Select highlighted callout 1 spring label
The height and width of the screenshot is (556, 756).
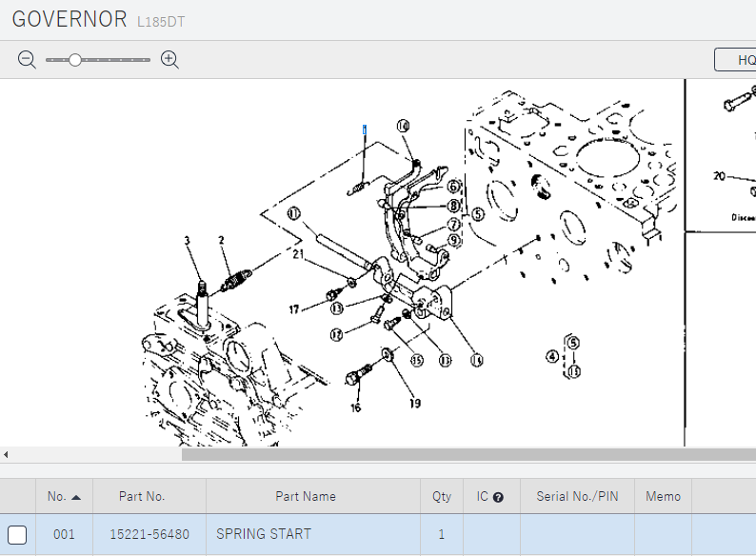(x=364, y=129)
